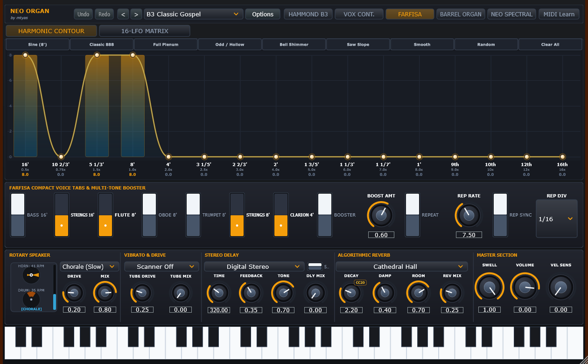Screen dimensions: 588x364
Task: Click the BOOST AMT knob
Action: 381,215
